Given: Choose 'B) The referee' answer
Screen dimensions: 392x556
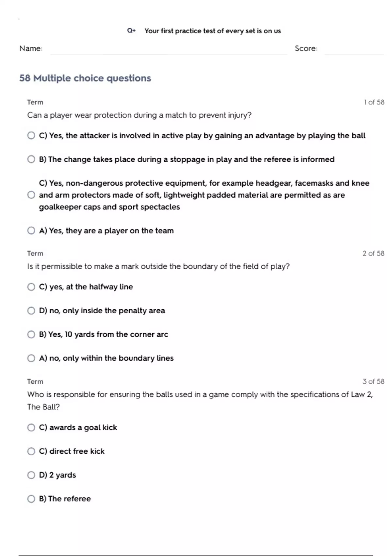Looking at the screenshot, I should (x=31, y=499).
